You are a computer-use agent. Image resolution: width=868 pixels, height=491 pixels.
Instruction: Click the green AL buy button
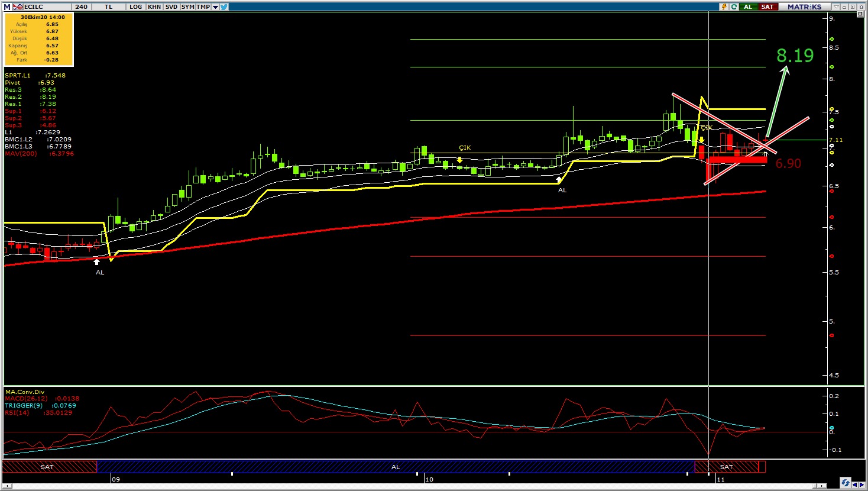[748, 7]
